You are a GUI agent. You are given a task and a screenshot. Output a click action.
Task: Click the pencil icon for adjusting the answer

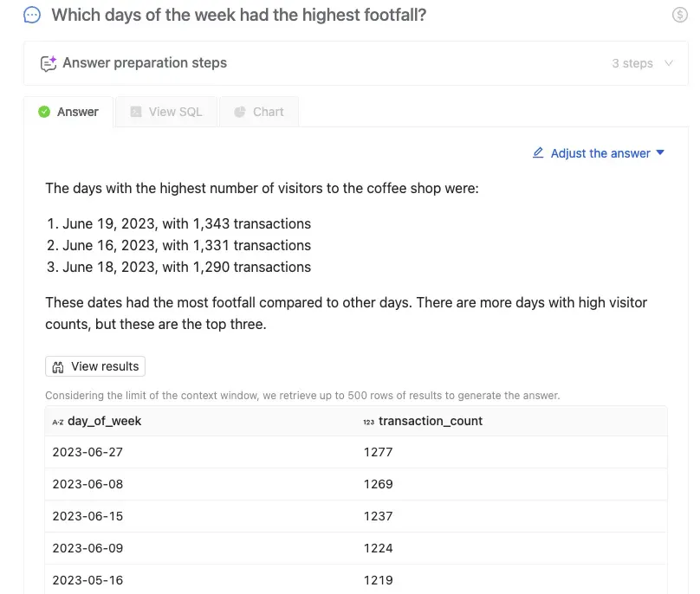pos(538,153)
